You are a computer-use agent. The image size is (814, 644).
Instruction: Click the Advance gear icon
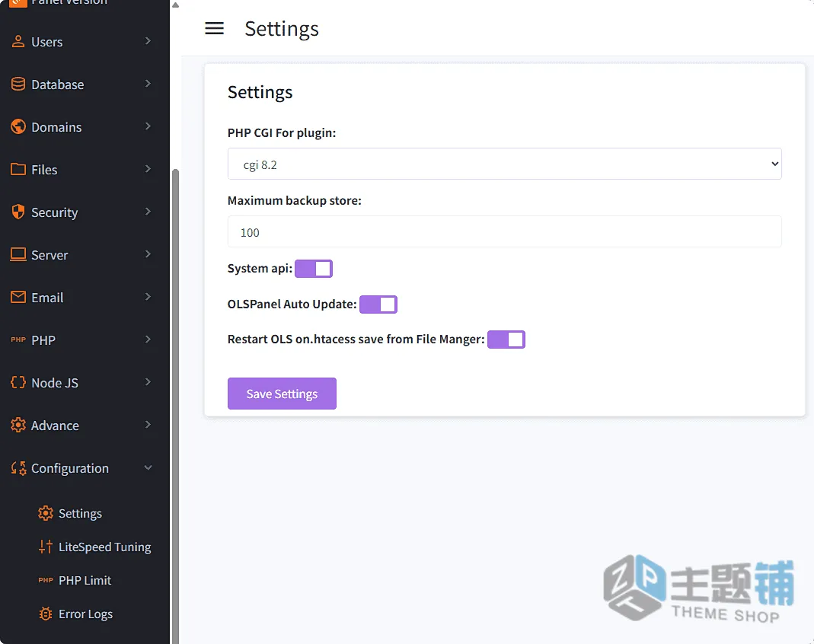pyautogui.click(x=18, y=425)
